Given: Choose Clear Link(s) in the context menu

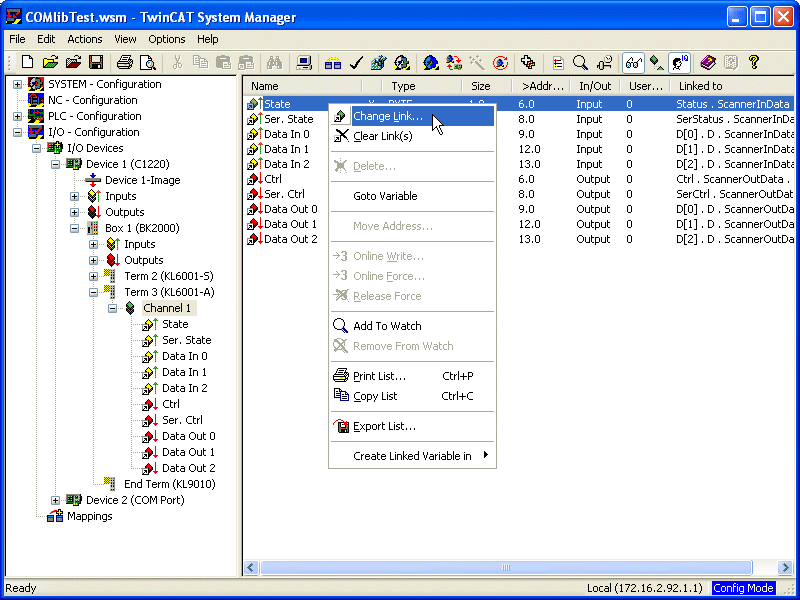Looking at the screenshot, I should point(412,136).
